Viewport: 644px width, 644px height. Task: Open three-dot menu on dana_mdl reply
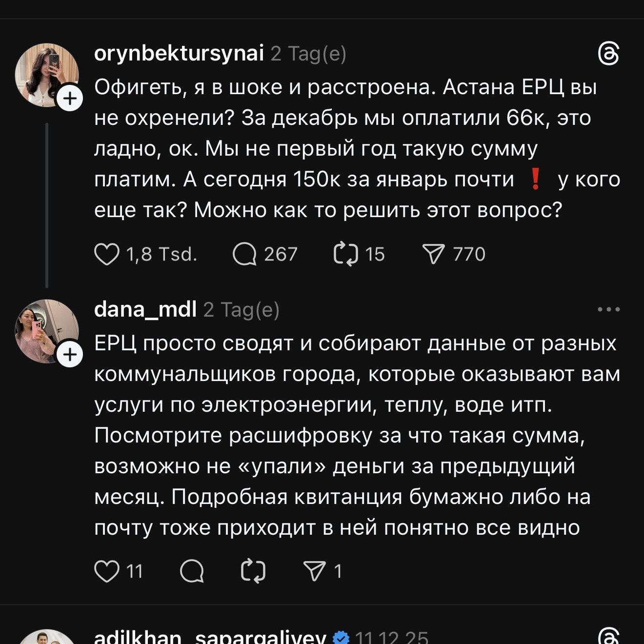pyautogui.click(x=609, y=309)
